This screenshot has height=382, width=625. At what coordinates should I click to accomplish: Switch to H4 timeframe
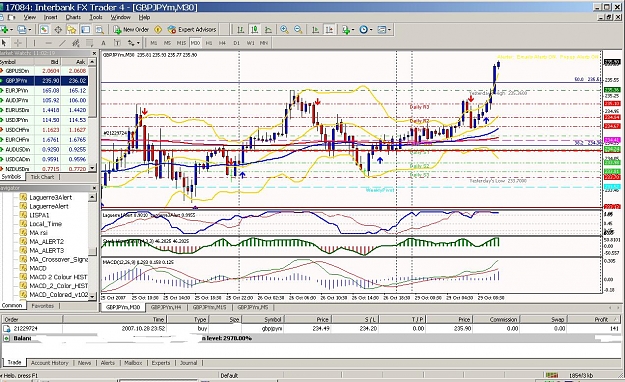pyautogui.click(x=222, y=43)
